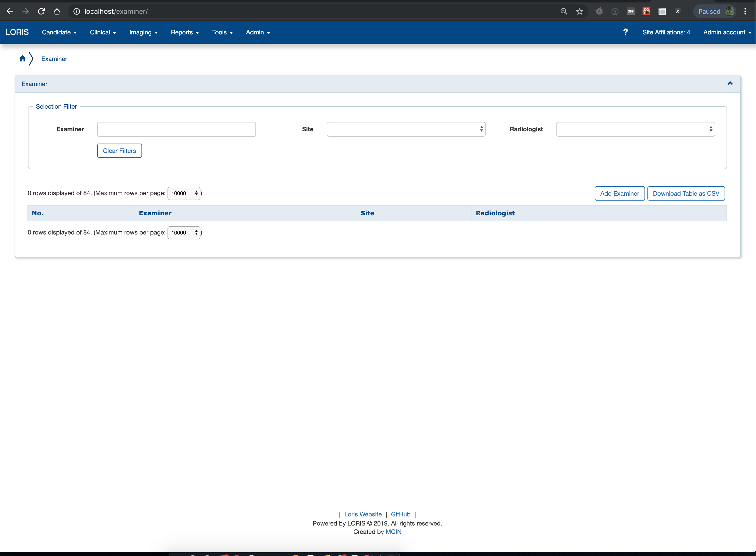Click inside the Examiner filter input field
The image size is (756, 556).
point(176,129)
